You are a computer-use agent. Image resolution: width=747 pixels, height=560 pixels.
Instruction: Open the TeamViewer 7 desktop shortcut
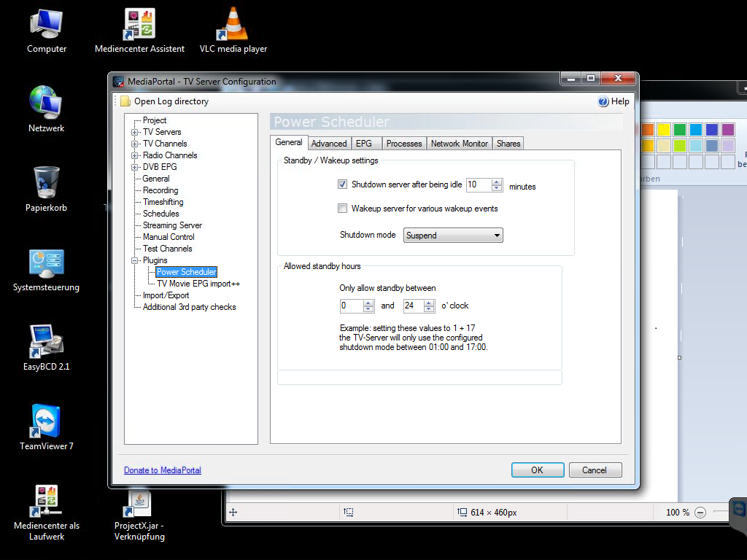pos(46,422)
